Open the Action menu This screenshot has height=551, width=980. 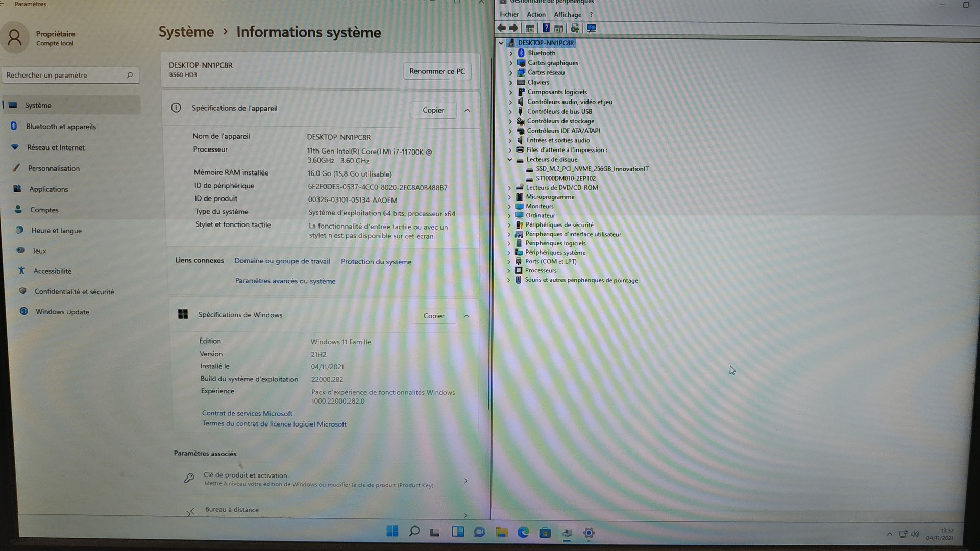click(536, 15)
